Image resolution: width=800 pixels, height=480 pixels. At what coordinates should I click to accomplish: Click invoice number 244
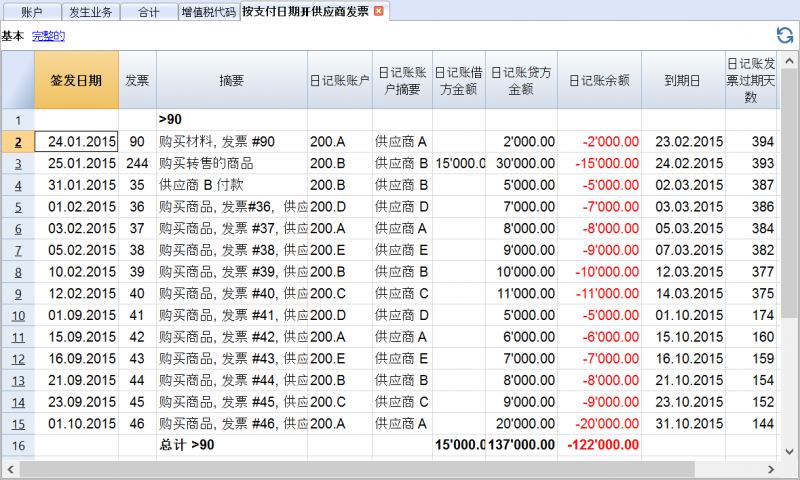pyautogui.click(x=137, y=163)
